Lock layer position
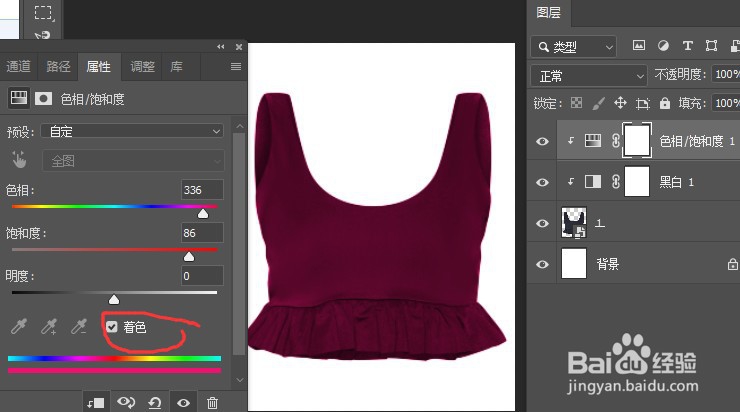 pos(620,103)
